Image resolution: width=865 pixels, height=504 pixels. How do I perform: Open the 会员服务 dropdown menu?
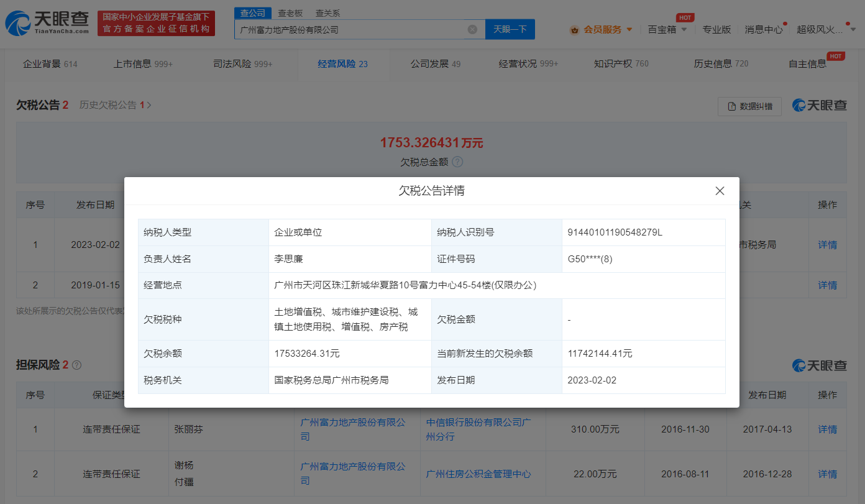[602, 29]
